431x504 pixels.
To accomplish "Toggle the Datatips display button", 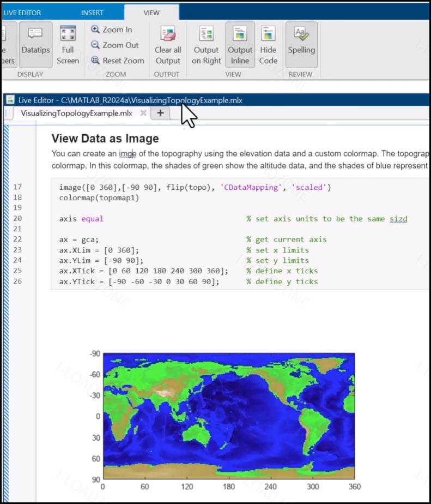I will pyautogui.click(x=35, y=45).
